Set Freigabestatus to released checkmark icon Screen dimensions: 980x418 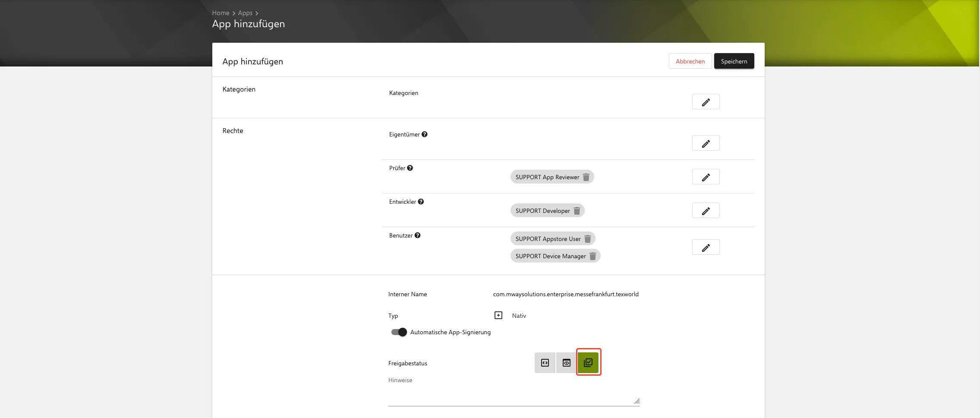tap(588, 363)
